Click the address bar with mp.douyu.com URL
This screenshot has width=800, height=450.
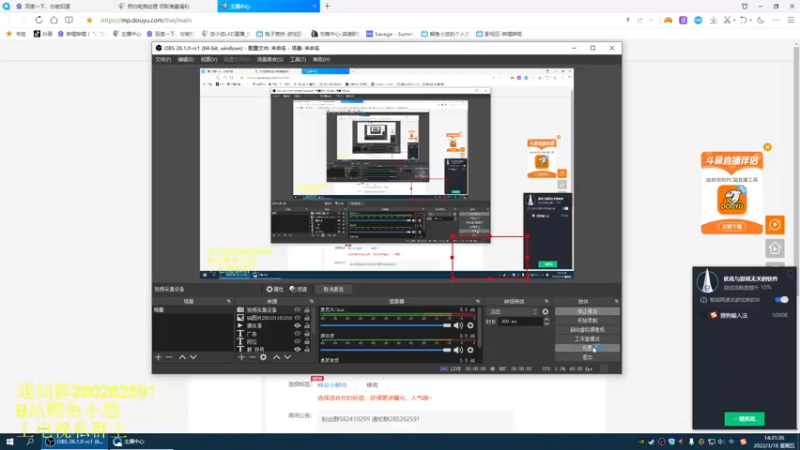click(146, 20)
